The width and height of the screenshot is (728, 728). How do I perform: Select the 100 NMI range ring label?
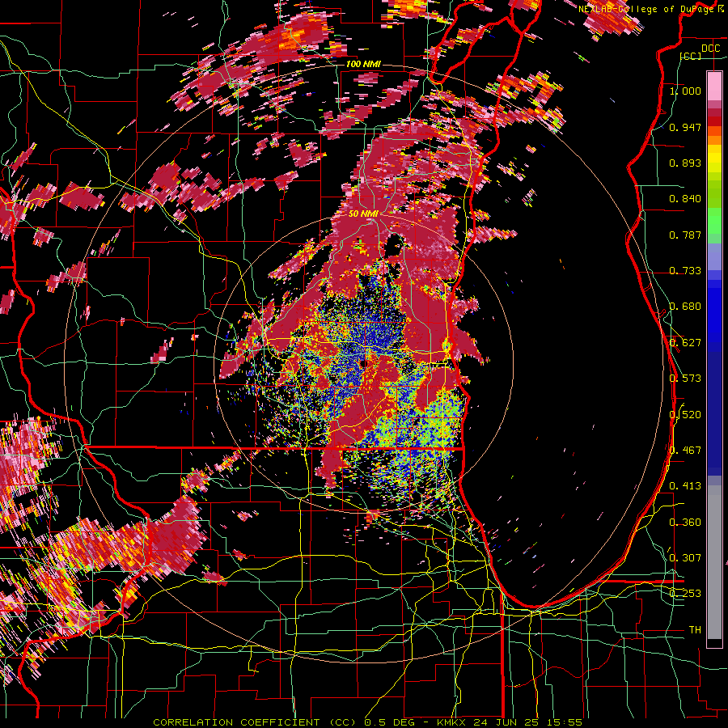(363, 64)
